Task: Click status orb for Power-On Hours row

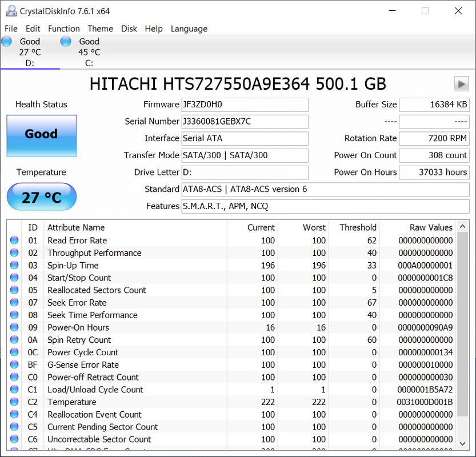Action: [x=14, y=327]
